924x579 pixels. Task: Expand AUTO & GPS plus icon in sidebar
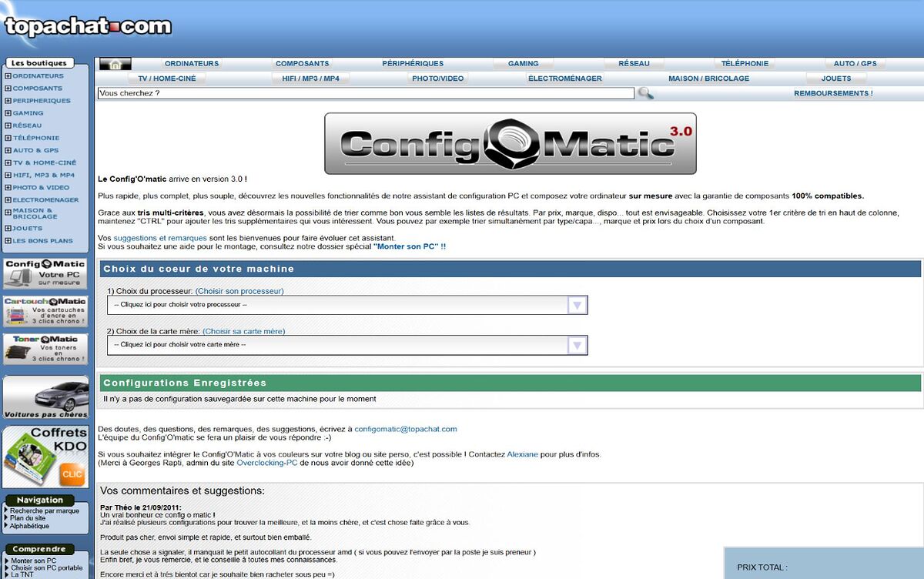tap(8, 151)
